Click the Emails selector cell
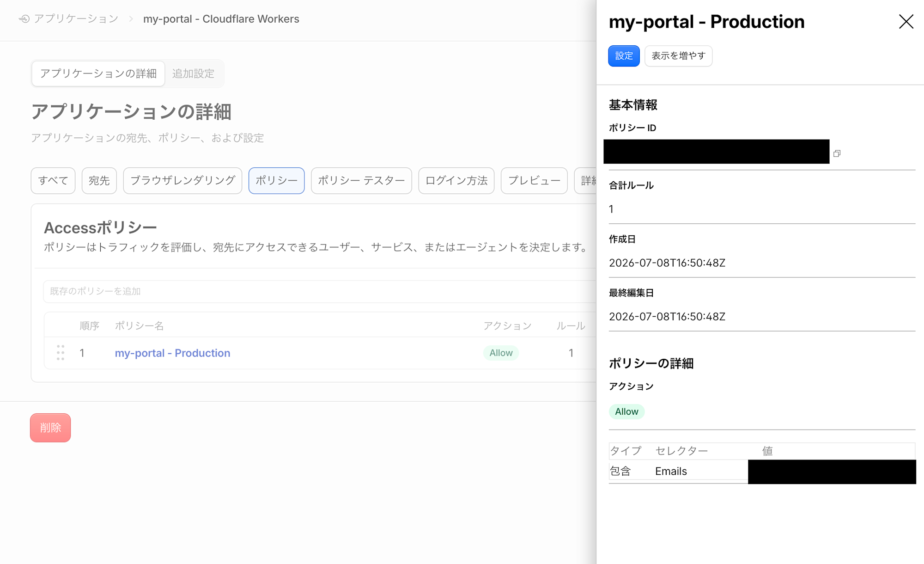The image size is (924, 564). [x=671, y=471]
